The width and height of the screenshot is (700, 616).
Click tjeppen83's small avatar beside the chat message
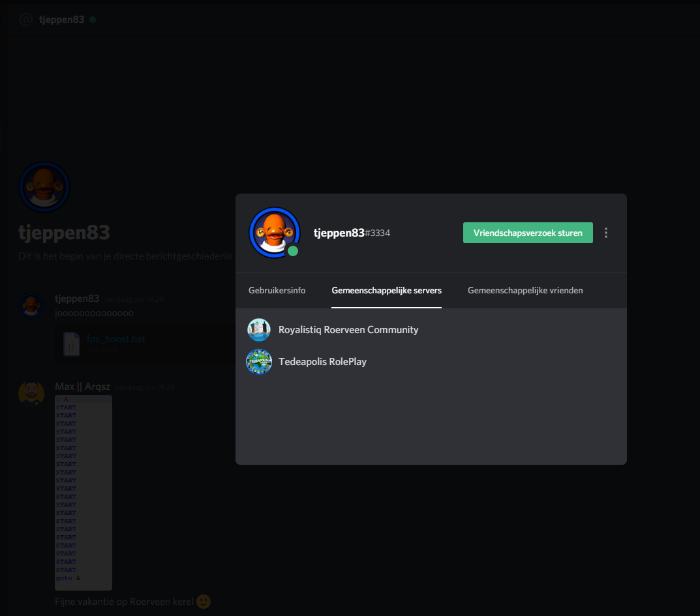(31, 304)
